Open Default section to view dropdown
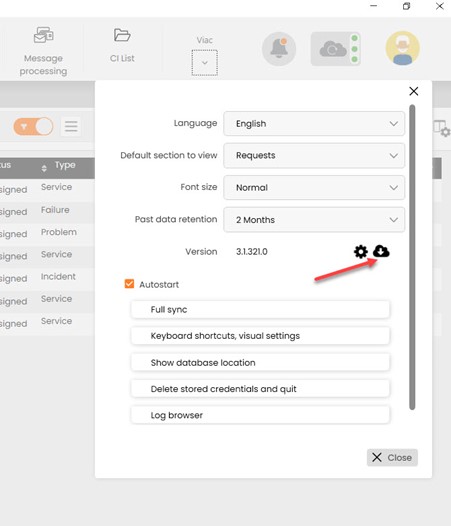This screenshot has width=451, height=526. point(314,155)
